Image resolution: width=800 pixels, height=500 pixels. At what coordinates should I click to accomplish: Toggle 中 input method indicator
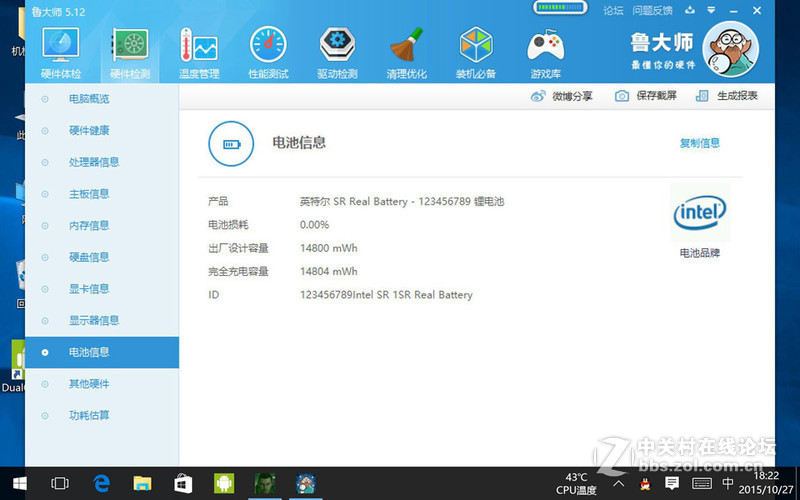click(728, 483)
